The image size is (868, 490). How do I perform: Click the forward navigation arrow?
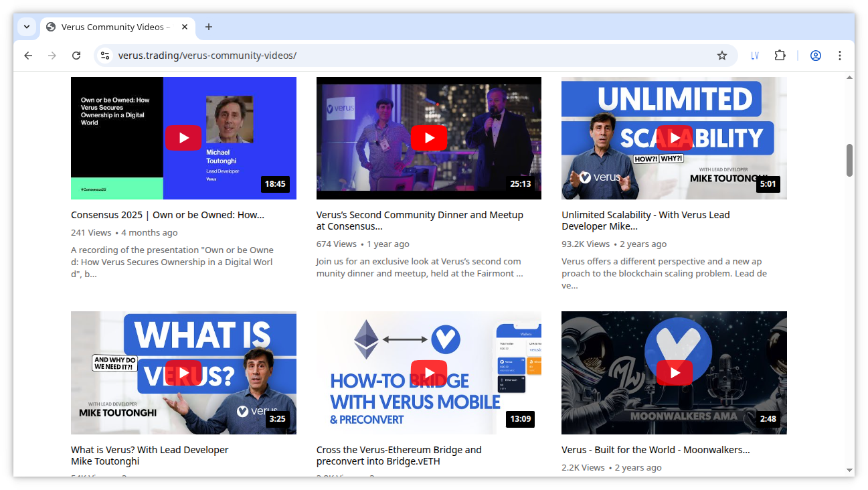(52, 56)
